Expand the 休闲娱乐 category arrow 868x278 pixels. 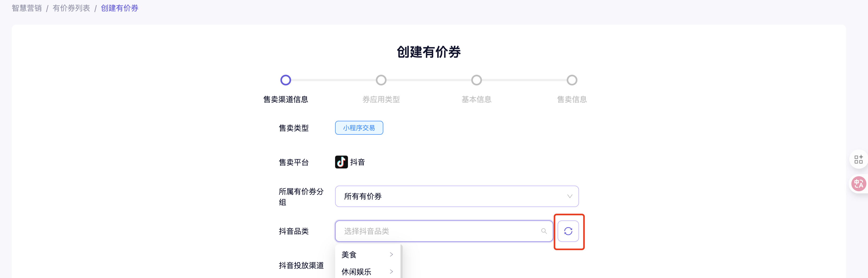391,272
